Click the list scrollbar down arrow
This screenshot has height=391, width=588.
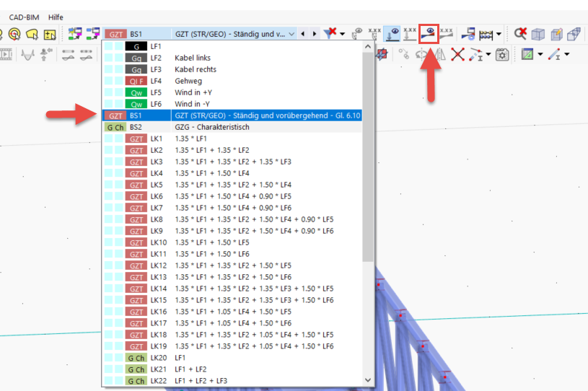pos(368,380)
